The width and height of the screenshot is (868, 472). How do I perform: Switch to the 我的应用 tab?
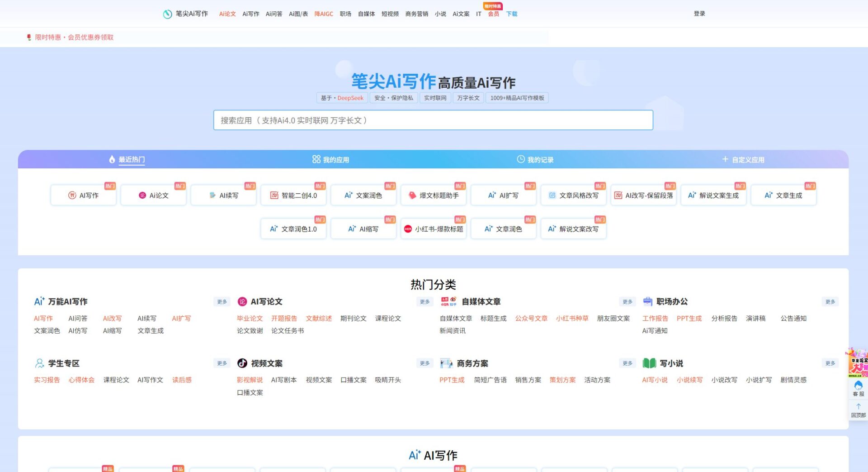coord(330,160)
